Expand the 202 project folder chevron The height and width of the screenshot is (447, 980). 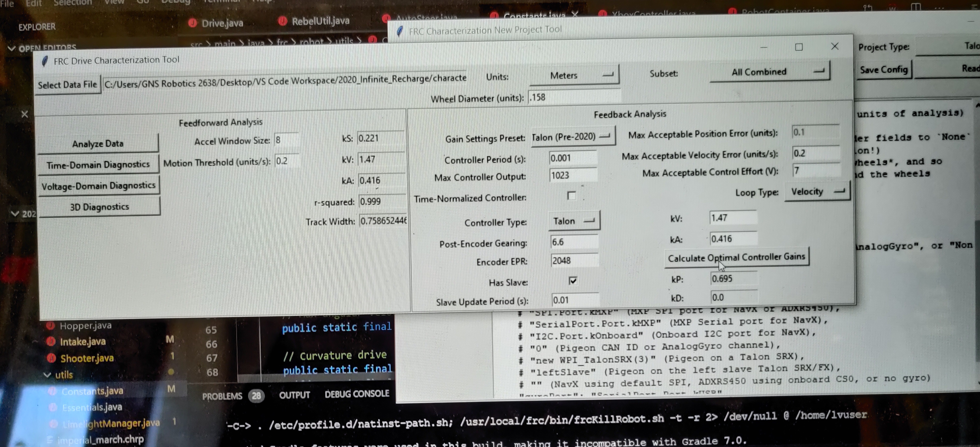coord(15,213)
